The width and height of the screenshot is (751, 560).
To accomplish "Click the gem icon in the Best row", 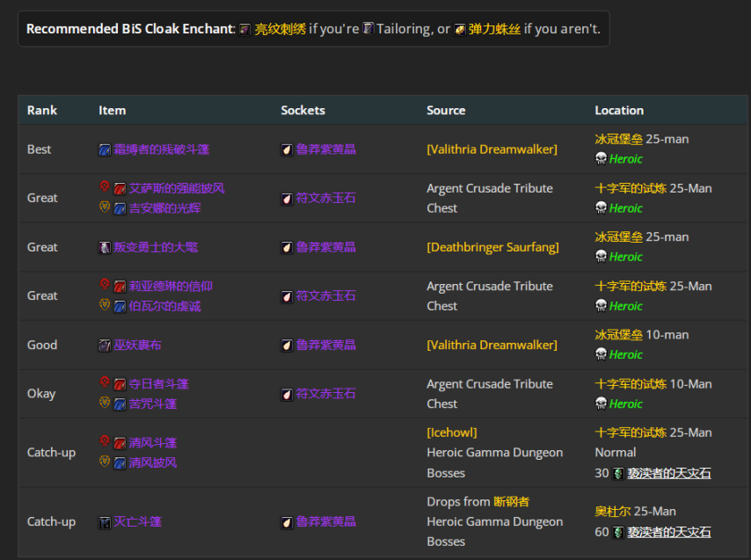I will point(287,149).
